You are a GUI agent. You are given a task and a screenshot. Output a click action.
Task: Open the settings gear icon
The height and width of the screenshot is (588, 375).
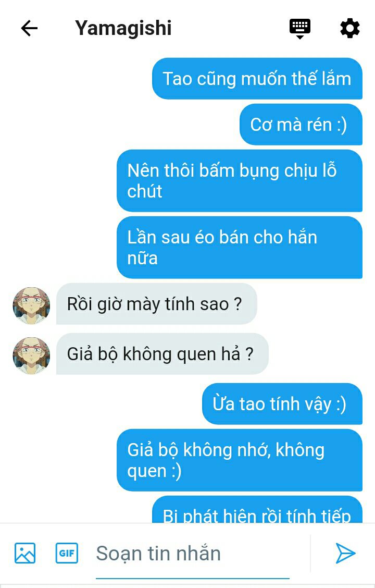click(x=350, y=28)
